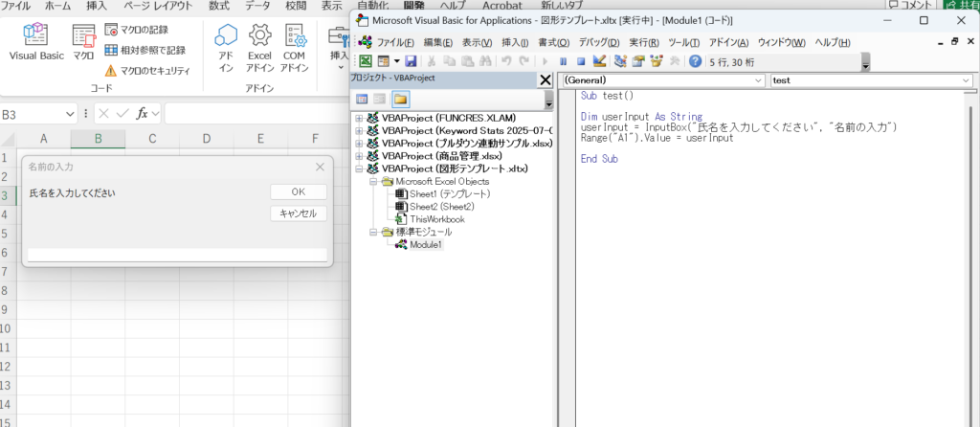
Task: Expand VBAProject (プルダウン連動サンプル.xlsx) node
Action: pyautogui.click(x=359, y=144)
